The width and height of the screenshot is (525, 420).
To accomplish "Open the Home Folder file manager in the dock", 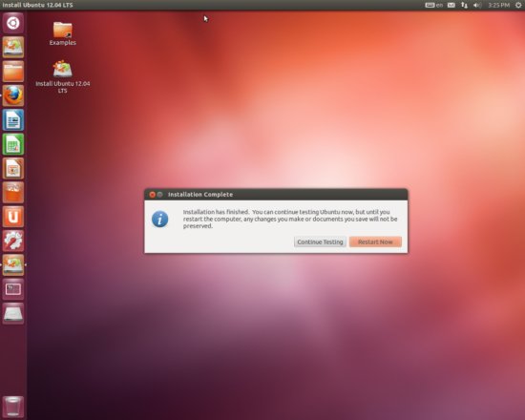I will click(13, 72).
